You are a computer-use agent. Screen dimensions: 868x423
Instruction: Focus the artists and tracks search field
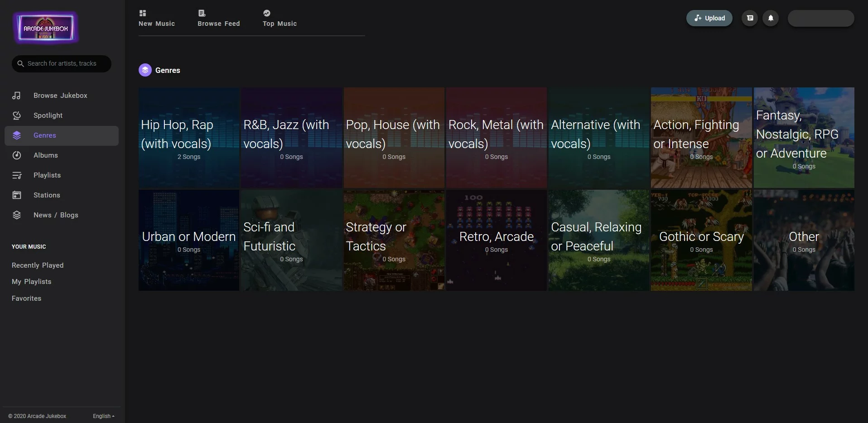62,64
